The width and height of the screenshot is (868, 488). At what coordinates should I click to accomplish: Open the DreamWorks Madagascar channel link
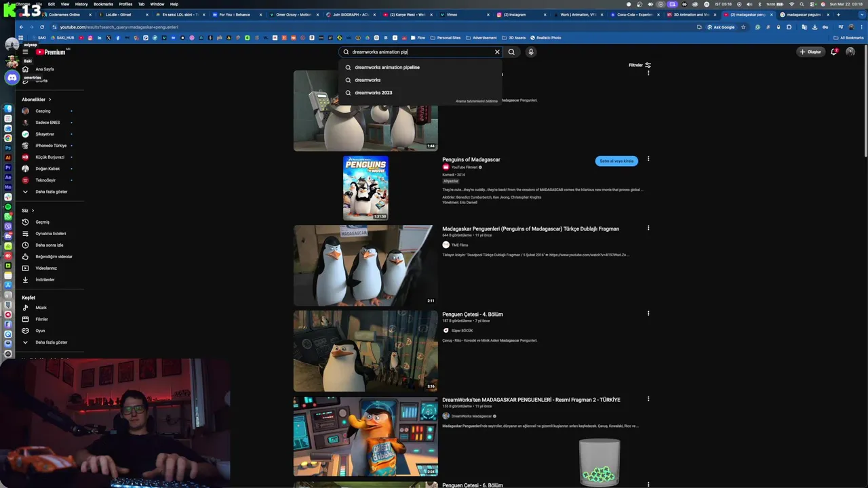coord(471,416)
